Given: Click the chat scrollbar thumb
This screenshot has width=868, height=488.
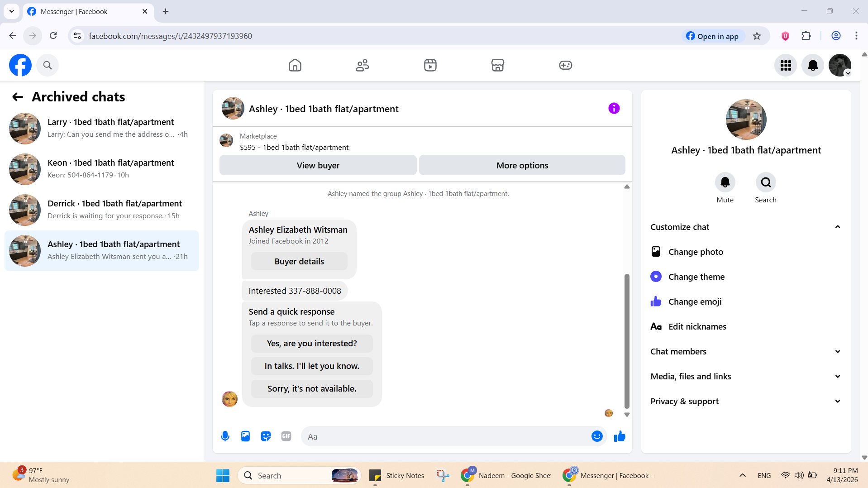Looking at the screenshot, I should coord(627,341).
